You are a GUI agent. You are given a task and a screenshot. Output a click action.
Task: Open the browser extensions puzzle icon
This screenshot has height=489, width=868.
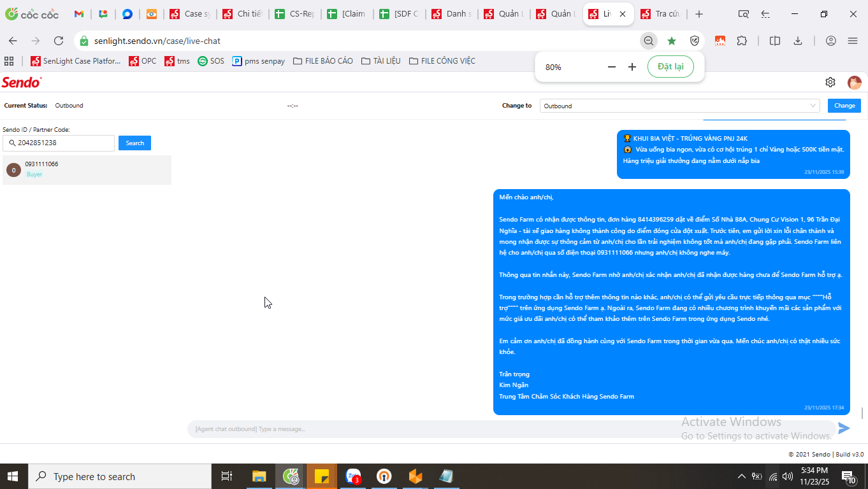tap(742, 41)
